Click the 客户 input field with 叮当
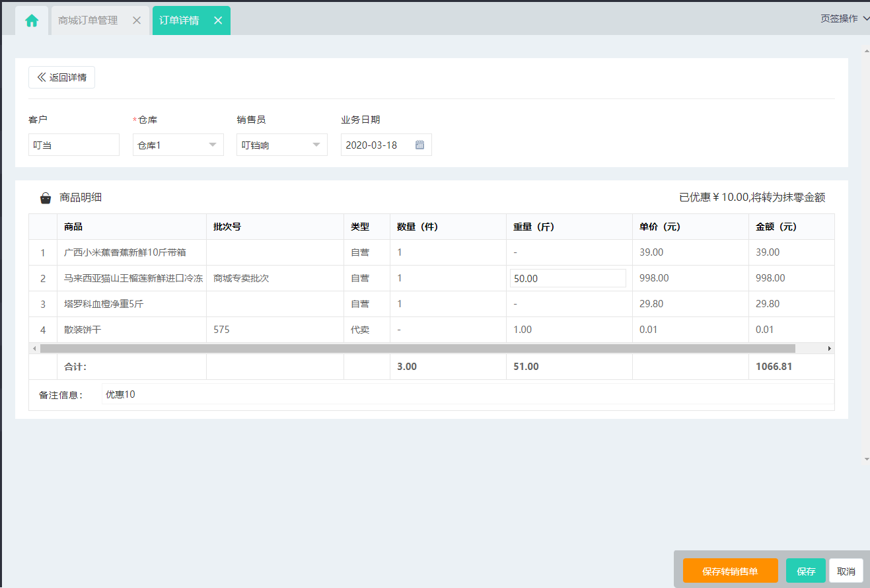Screen dimensions: 870x588 coord(74,145)
